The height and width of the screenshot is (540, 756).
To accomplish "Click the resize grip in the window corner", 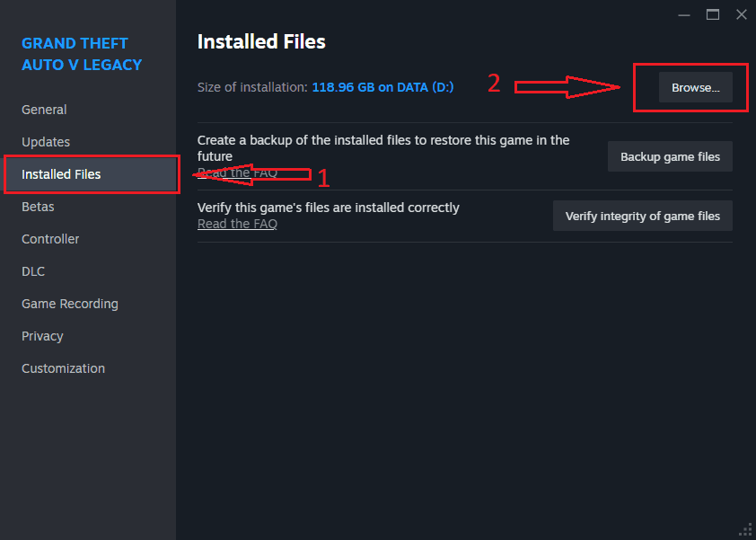I will pyautogui.click(x=745, y=529).
